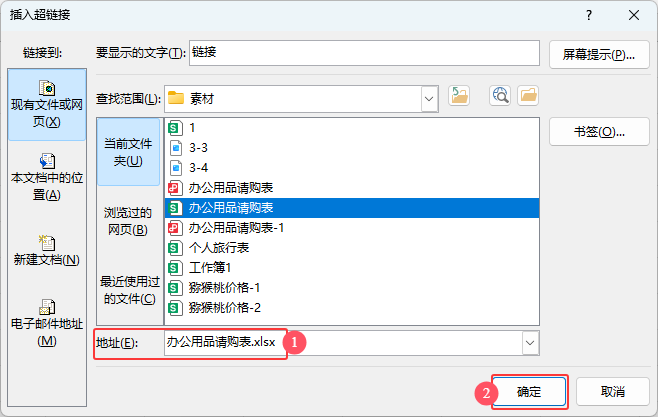Viewport: 658px width, 417px height.
Task: Select the file 工作簿1
Action: [352, 268]
